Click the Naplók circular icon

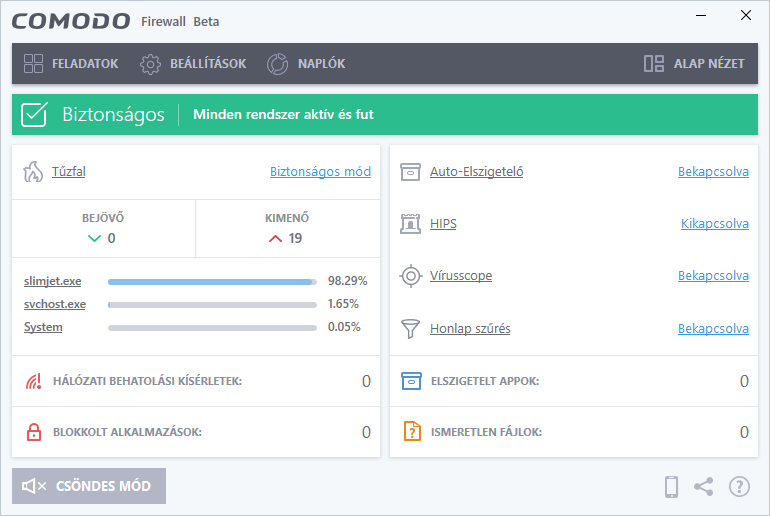click(x=277, y=64)
